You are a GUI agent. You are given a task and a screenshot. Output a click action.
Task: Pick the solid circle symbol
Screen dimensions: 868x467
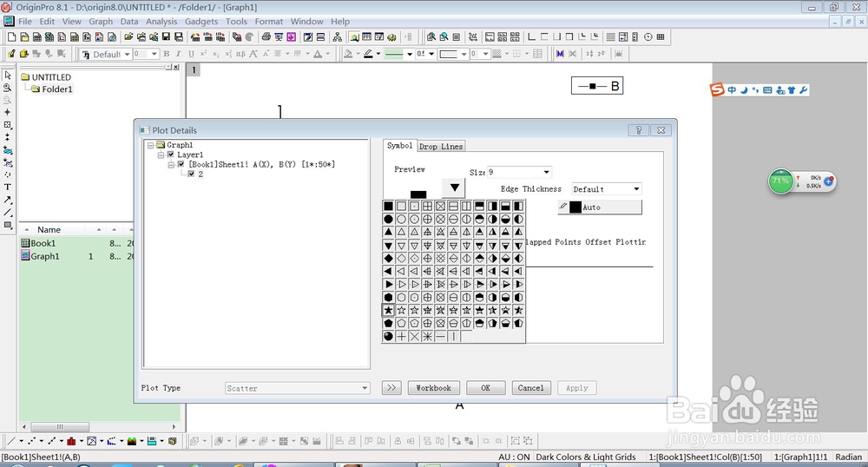tap(388, 219)
